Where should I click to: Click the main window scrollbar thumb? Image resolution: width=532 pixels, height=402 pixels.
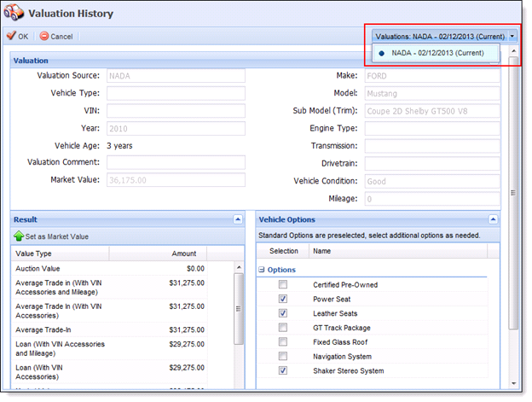(x=514, y=193)
